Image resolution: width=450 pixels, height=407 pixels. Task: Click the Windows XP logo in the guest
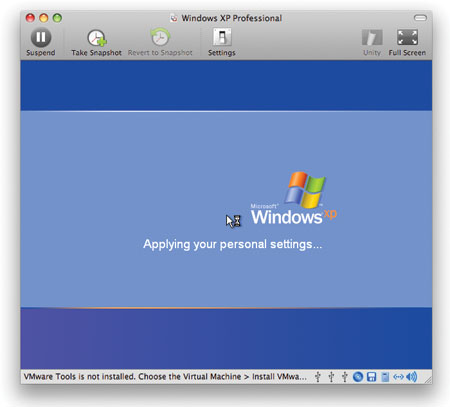pyautogui.click(x=293, y=198)
